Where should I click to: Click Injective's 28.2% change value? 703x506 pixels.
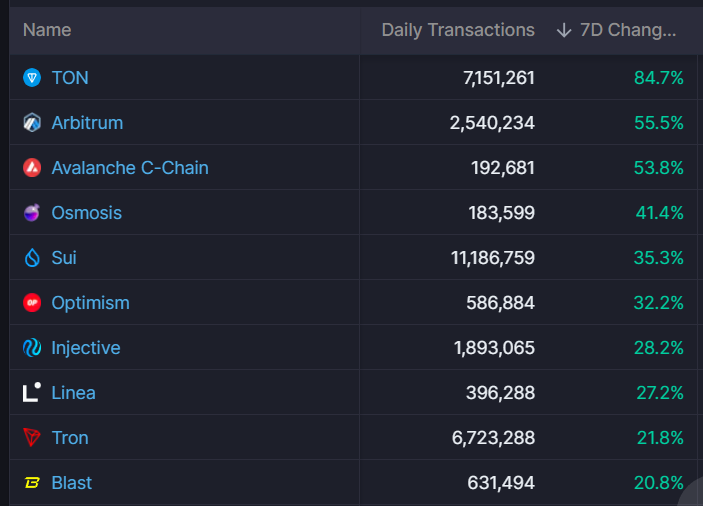(659, 348)
